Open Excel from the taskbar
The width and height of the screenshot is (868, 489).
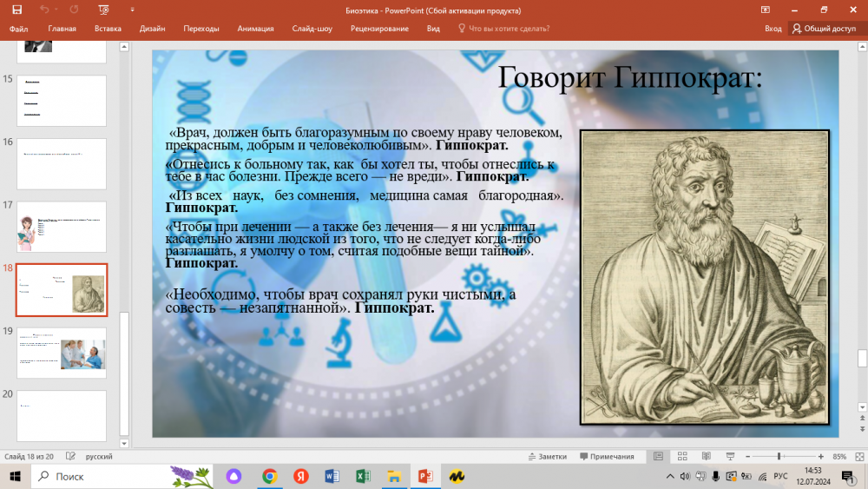[363, 476]
